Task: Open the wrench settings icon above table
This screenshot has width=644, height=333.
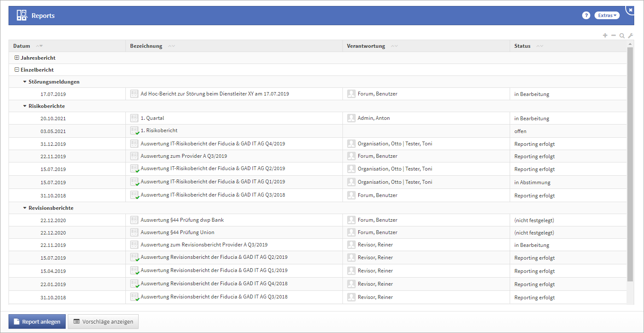Action: (x=630, y=36)
